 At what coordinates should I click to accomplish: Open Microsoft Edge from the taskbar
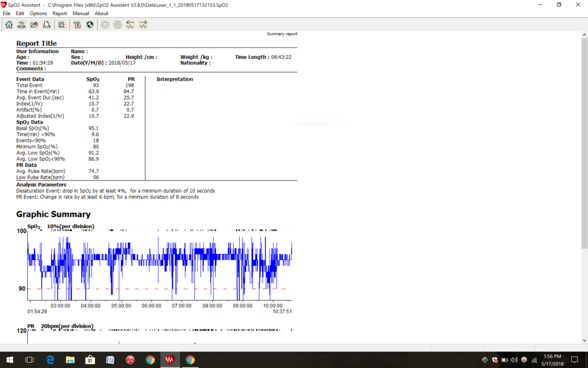pyautogui.click(x=50, y=360)
